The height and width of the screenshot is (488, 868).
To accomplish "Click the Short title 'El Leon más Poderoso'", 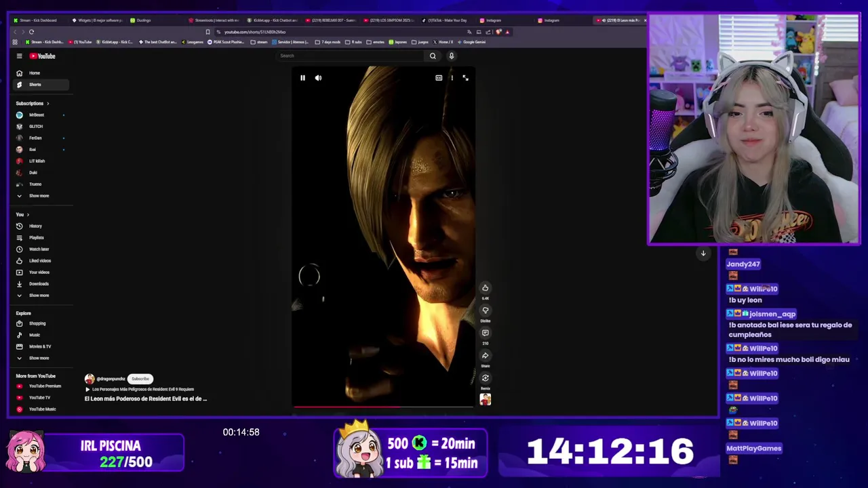I will tap(146, 399).
